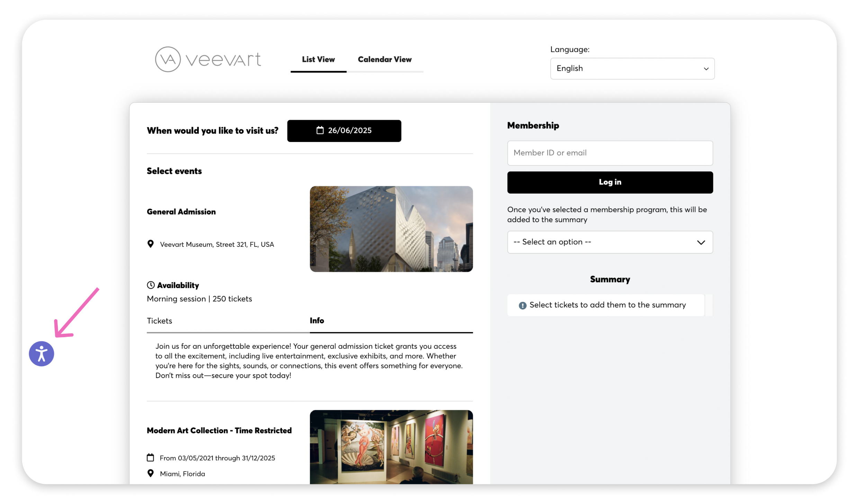Select the List View tab

click(318, 59)
